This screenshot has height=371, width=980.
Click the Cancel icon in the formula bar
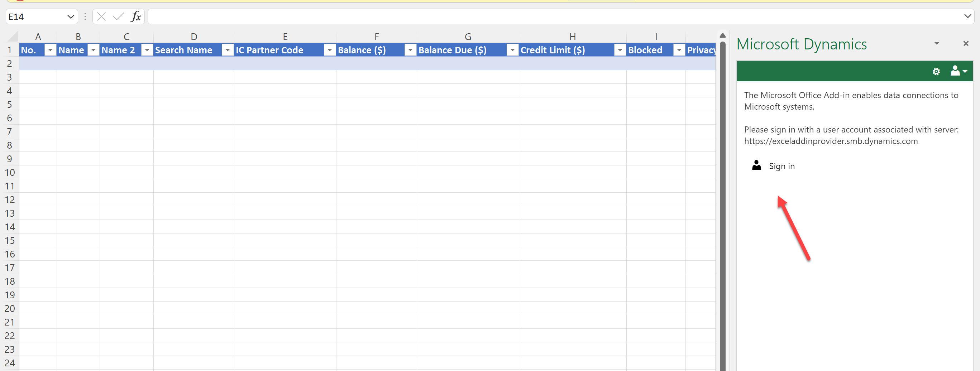[101, 16]
